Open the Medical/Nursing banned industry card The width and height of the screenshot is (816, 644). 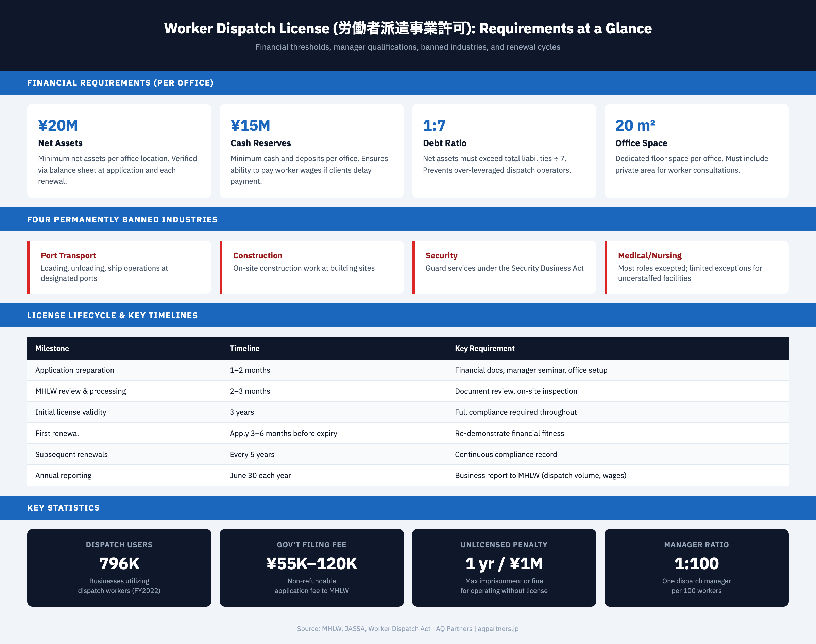pyautogui.click(x=696, y=267)
